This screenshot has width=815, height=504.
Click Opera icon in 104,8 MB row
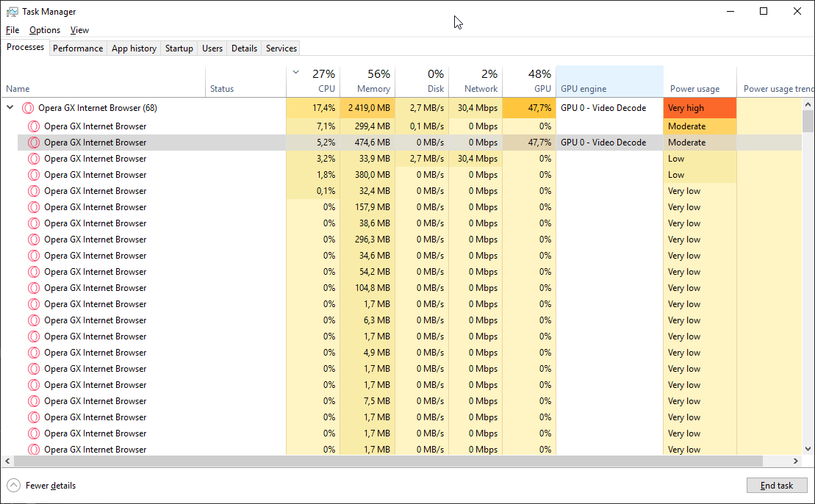click(x=34, y=288)
